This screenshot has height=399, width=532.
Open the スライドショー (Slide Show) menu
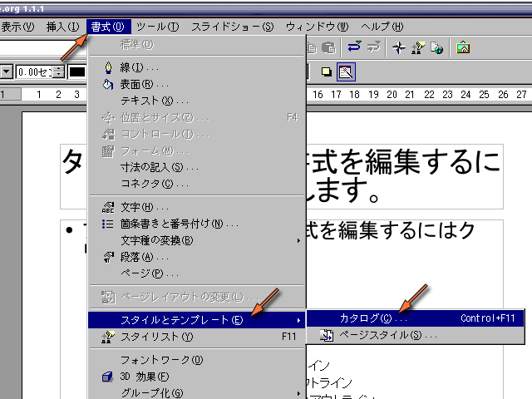(233, 27)
